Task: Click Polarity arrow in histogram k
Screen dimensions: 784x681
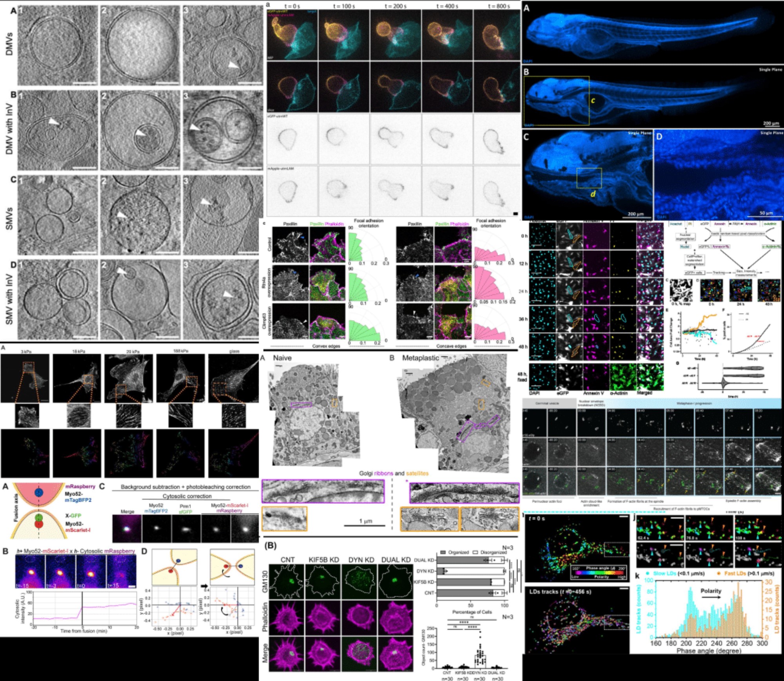Action: point(711,597)
